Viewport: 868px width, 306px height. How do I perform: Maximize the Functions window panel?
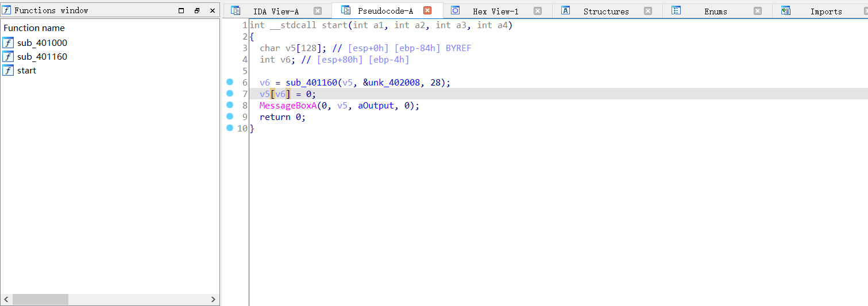182,10
